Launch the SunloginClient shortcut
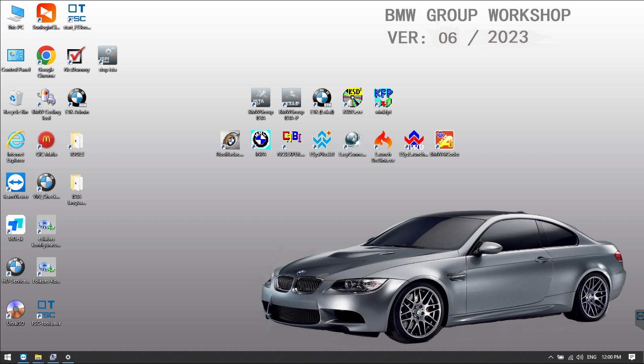Image resolution: width=644 pixels, height=364 pixels. coord(46,17)
